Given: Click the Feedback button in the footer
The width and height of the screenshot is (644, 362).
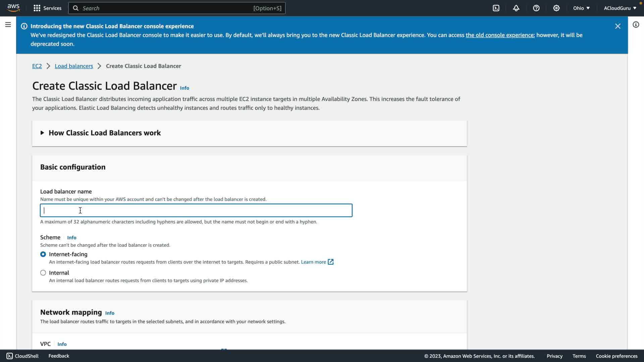Looking at the screenshot, I should tap(59, 356).
